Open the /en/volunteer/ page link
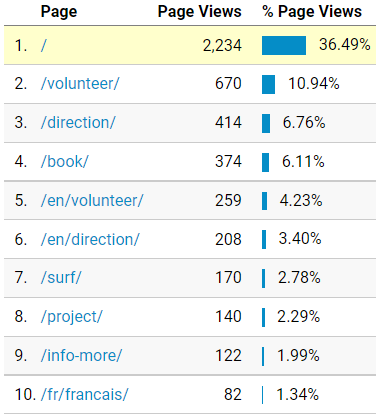This screenshot has height=416, width=381. (x=92, y=201)
